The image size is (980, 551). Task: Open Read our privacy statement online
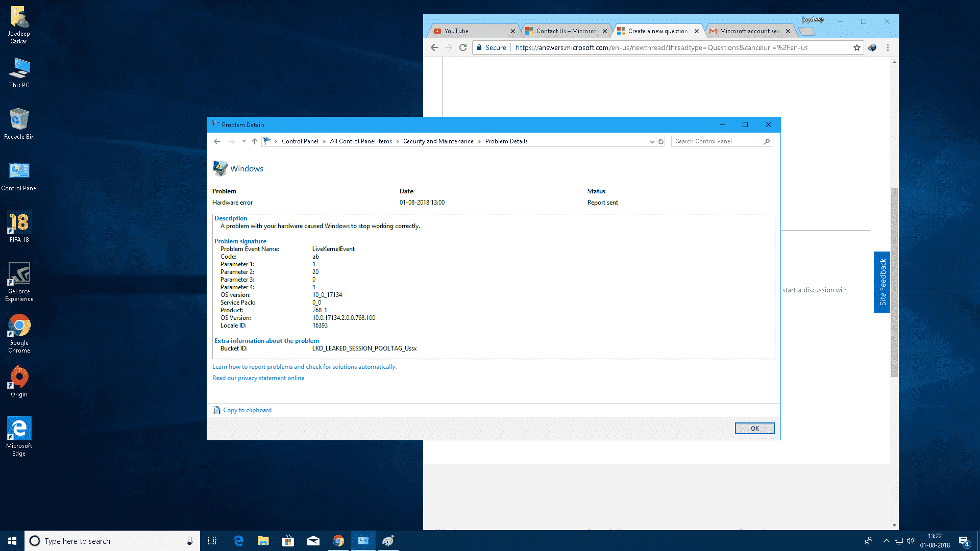(258, 378)
